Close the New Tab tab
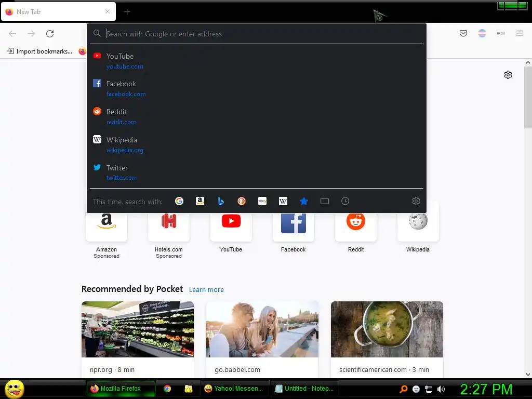Screen dimensions: 532x399 (x=108, y=11)
